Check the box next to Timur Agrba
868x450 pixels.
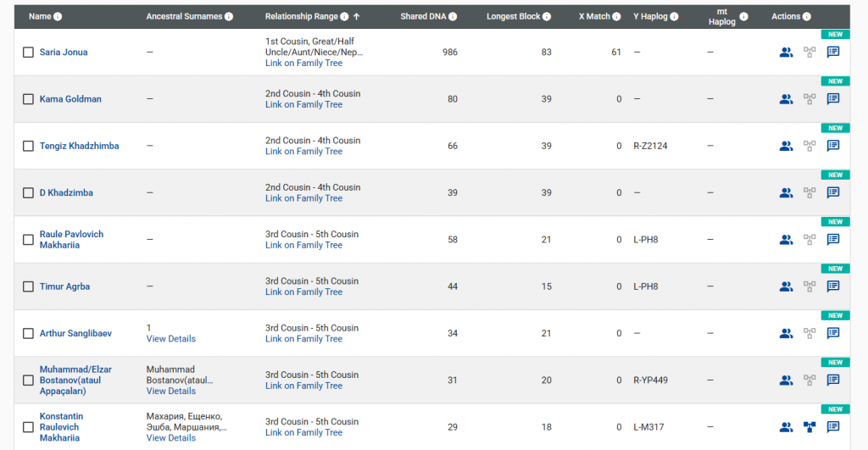pyautogui.click(x=28, y=286)
